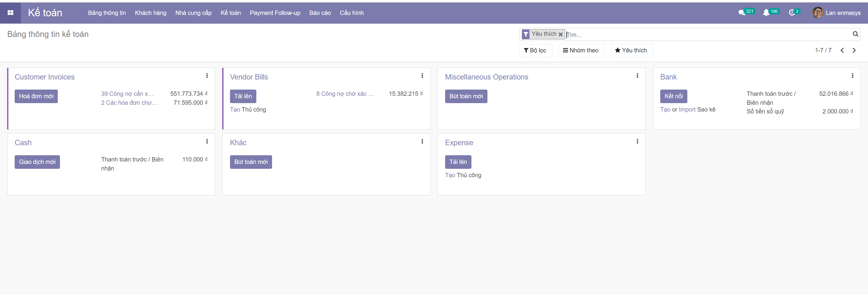Focus the Tìm... search field
The width and height of the screenshot is (868, 295).
click(x=708, y=35)
